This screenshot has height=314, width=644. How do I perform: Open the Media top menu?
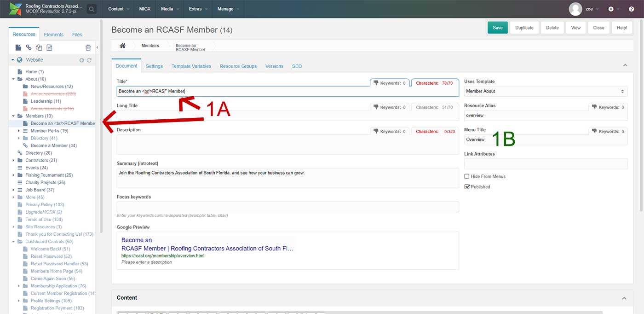pyautogui.click(x=170, y=9)
